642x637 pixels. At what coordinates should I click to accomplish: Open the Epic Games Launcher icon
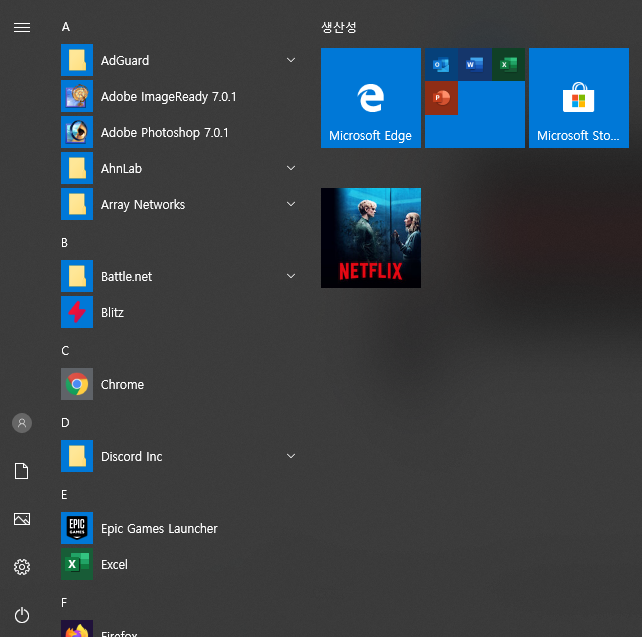pos(77,529)
